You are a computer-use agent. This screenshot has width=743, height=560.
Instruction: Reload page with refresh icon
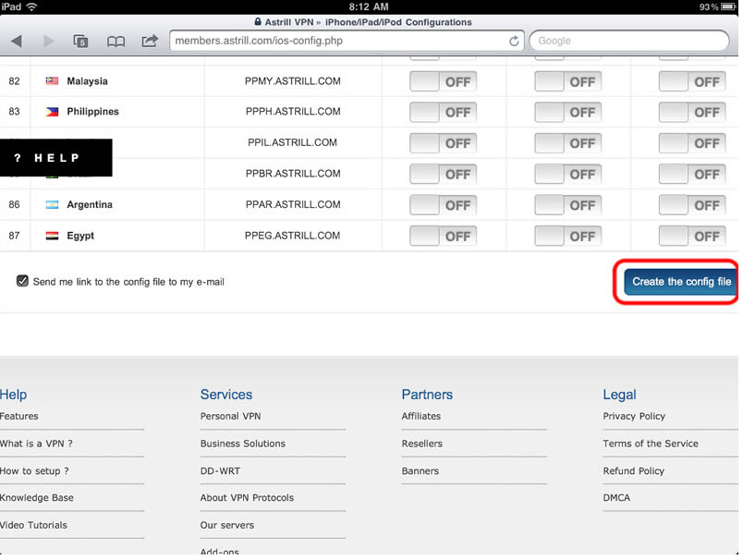(514, 42)
